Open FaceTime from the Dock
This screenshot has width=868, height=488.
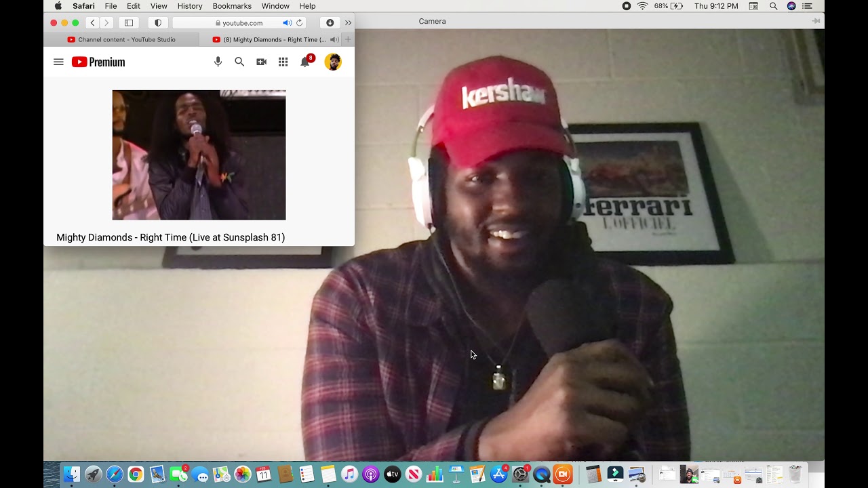[x=178, y=474]
